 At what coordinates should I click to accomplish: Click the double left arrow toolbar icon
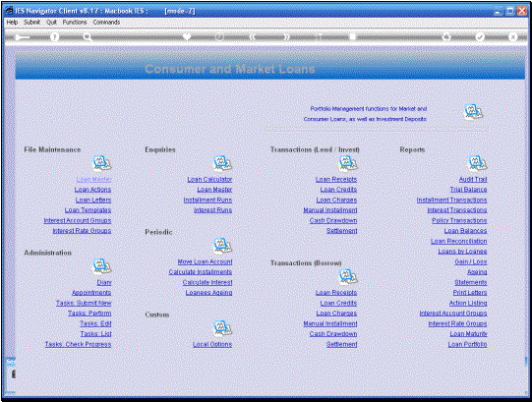tap(252, 36)
